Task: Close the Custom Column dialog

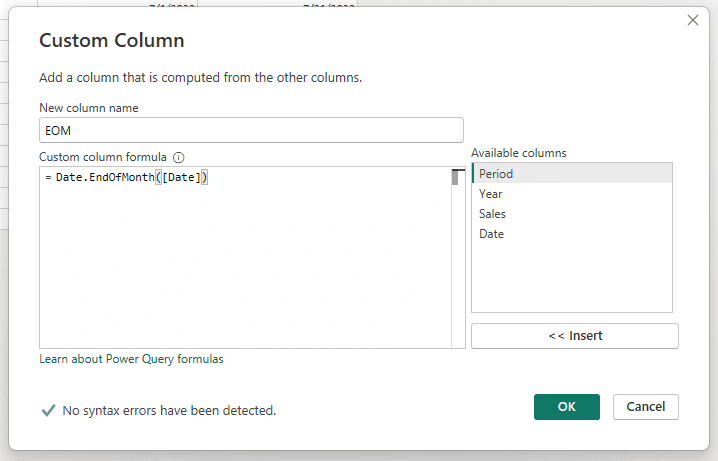Action: coord(693,20)
